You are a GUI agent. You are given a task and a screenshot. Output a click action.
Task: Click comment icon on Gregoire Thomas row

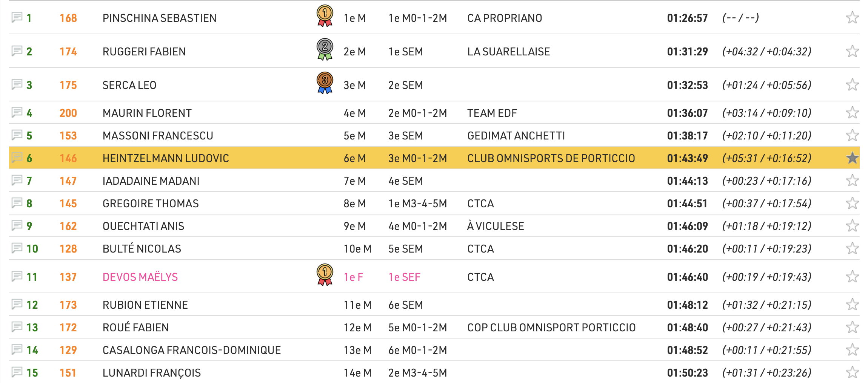click(x=17, y=203)
